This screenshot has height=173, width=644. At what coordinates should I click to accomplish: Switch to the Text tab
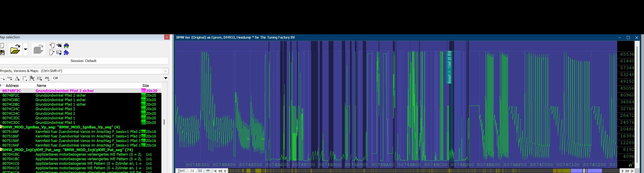(x=181, y=171)
